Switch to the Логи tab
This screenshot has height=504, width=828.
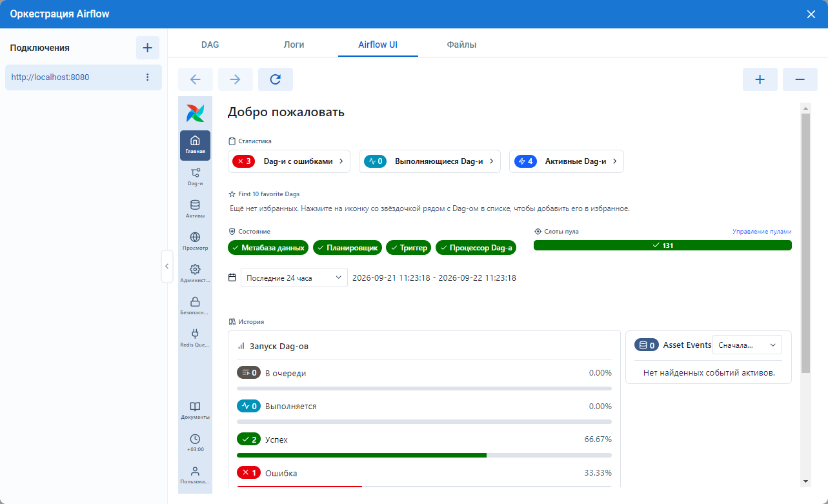[294, 45]
